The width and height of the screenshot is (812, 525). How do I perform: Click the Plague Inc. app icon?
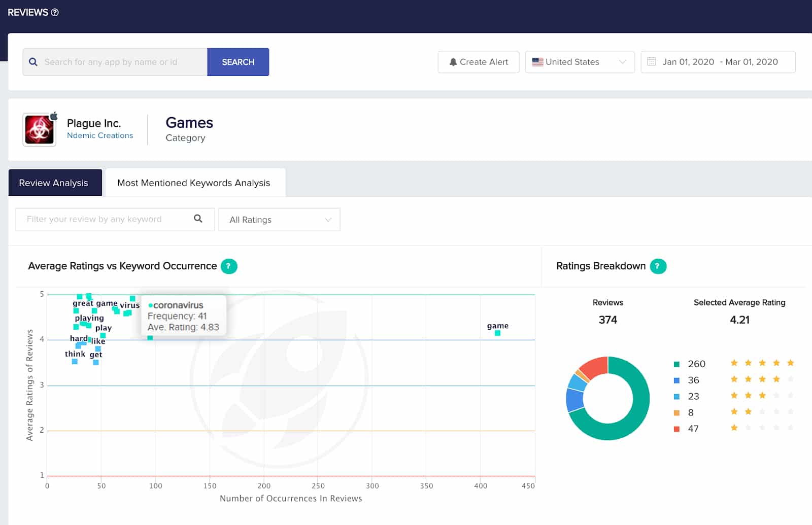click(x=40, y=130)
